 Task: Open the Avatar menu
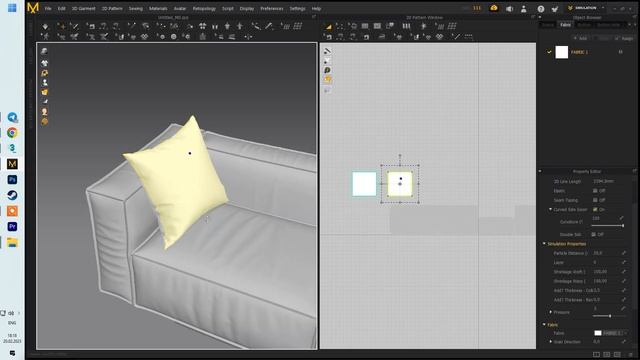(180, 9)
